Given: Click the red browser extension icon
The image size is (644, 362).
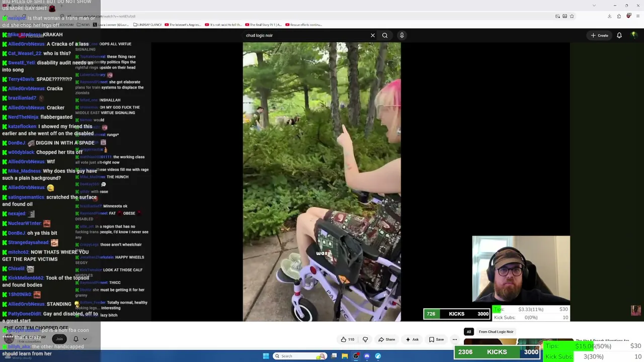Looking at the screenshot, I should [x=628, y=16].
